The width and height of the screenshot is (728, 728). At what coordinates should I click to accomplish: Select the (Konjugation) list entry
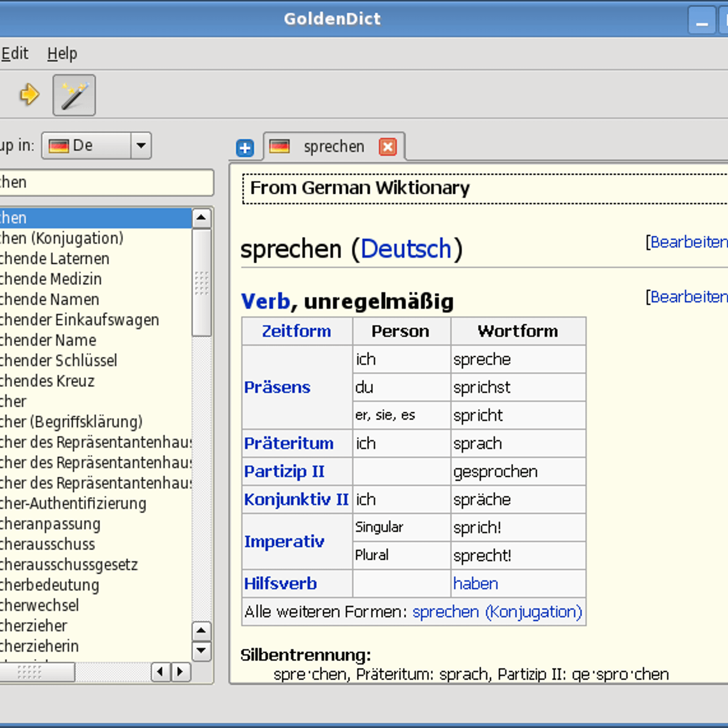pos(96,238)
